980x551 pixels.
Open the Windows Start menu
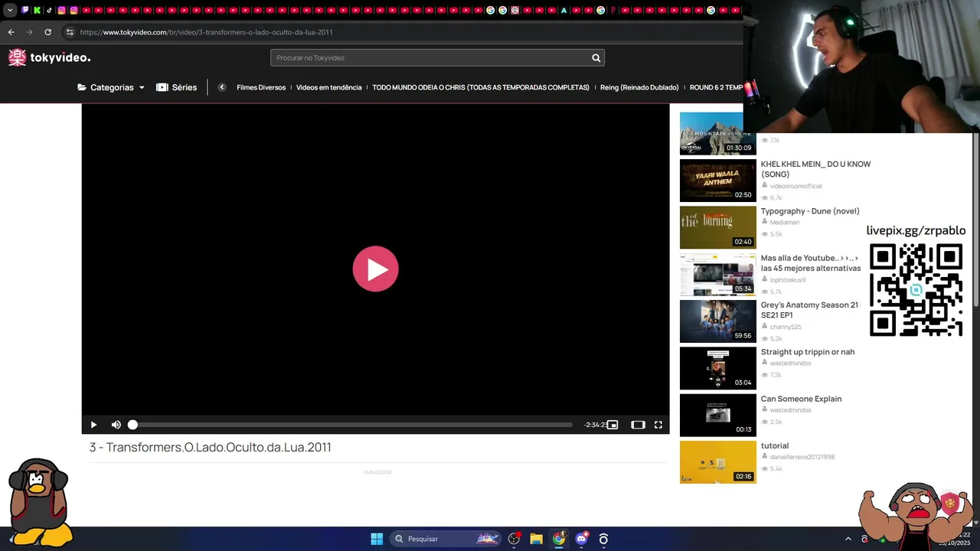(x=377, y=539)
